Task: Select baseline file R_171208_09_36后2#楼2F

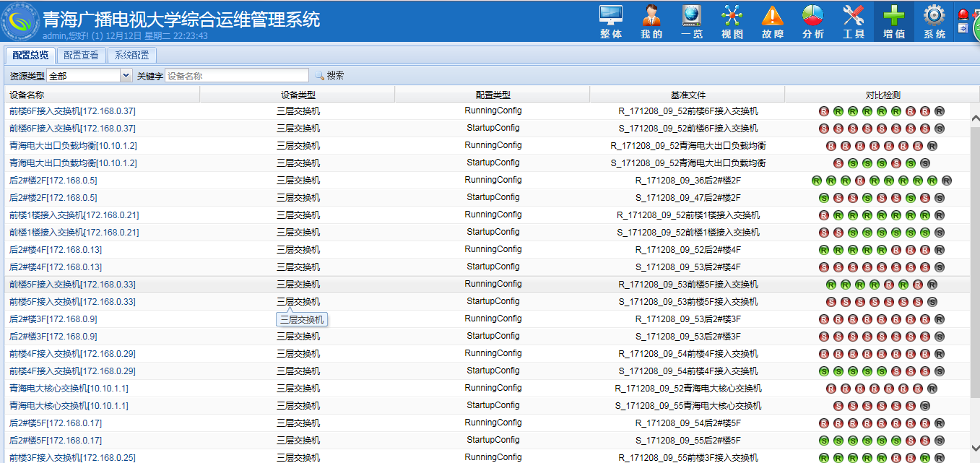Action: tap(688, 181)
